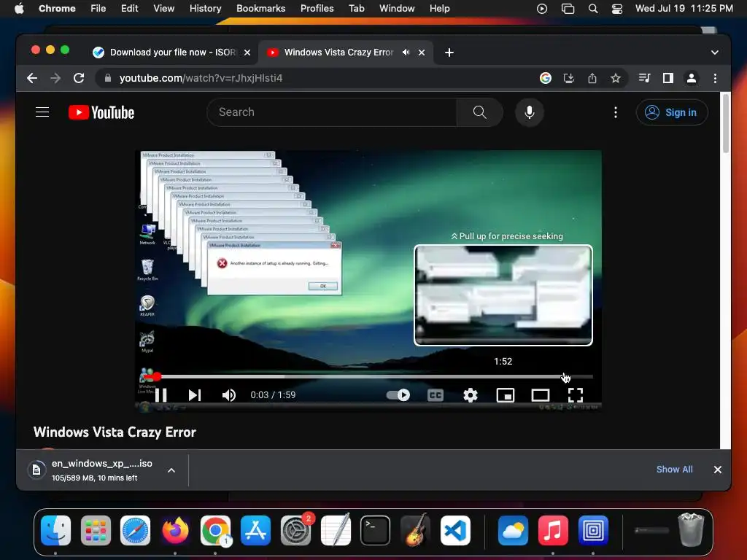Viewport: 747px width, 560px height.
Task: Click the video preview thumbnail at 1:52
Action: coord(503,295)
